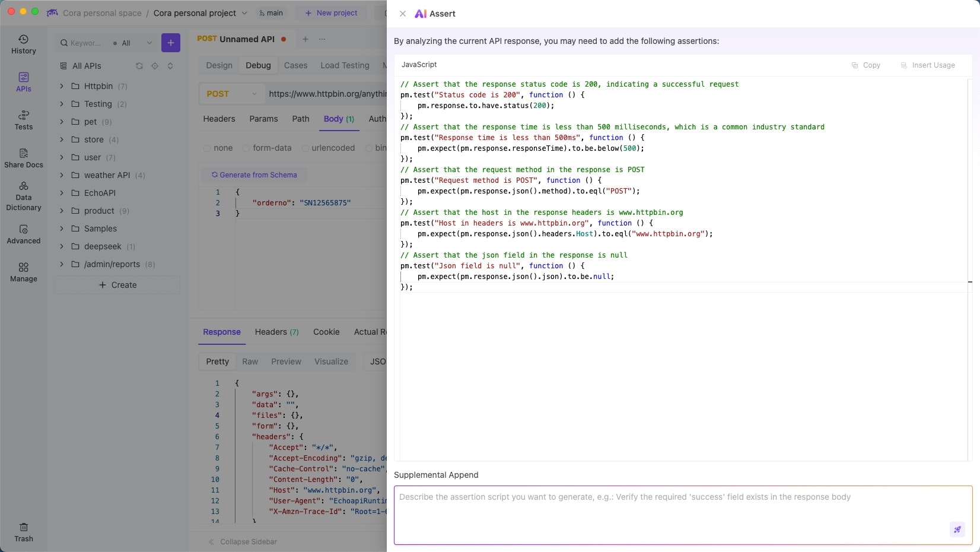The image size is (980, 552).
Task: Switch to the Load Testing tab
Action: pos(345,65)
